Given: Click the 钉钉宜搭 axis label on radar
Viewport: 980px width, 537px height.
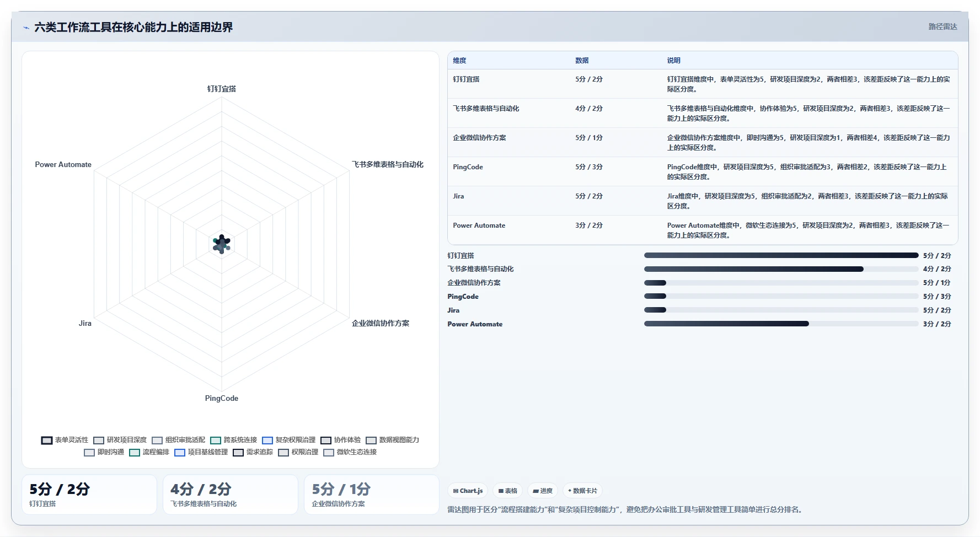Looking at the screenshot, I should click(x=222, y=89).
